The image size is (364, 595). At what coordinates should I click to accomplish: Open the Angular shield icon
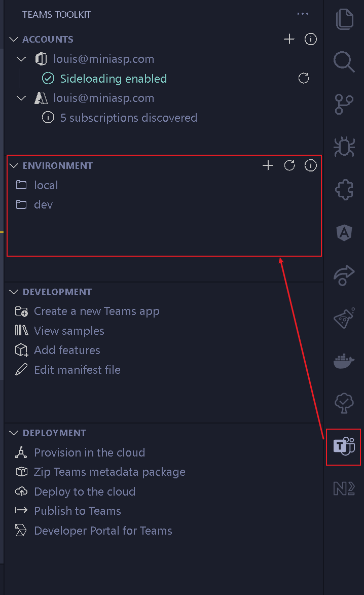coord(344,232)
